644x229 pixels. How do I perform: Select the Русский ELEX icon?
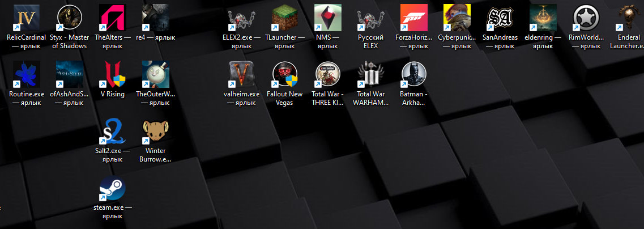(x=370, y=18)
